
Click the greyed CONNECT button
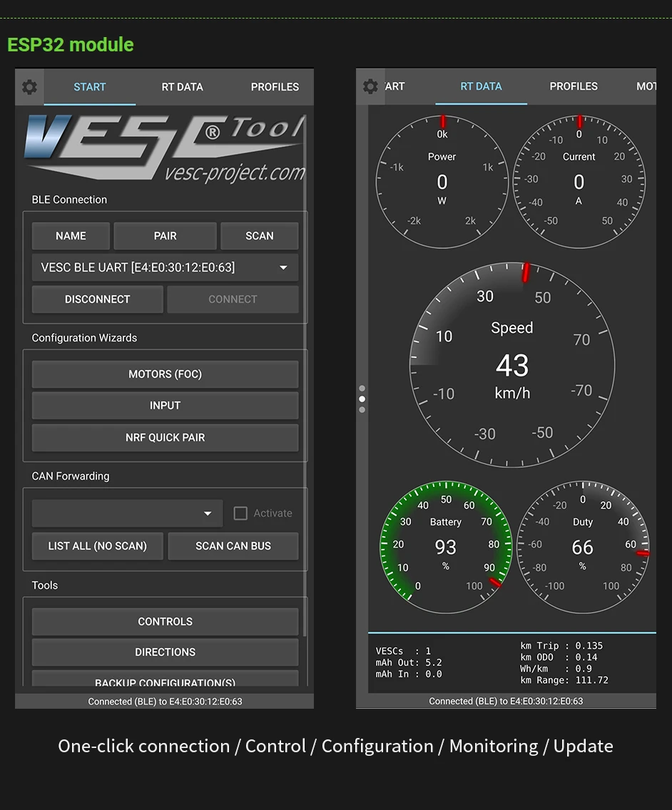233,299
